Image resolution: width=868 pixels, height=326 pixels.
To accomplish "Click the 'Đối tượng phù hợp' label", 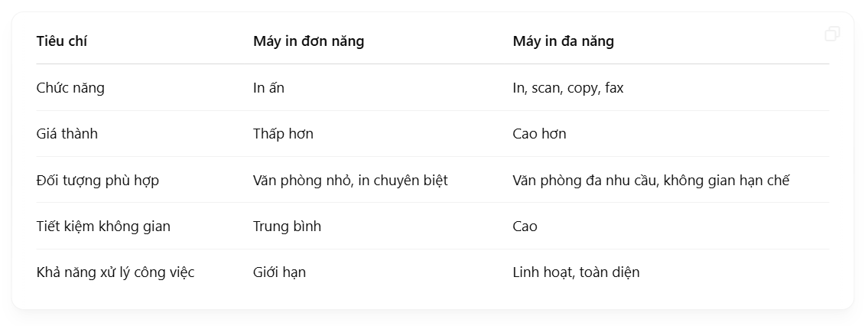I will tap(97, 181).
